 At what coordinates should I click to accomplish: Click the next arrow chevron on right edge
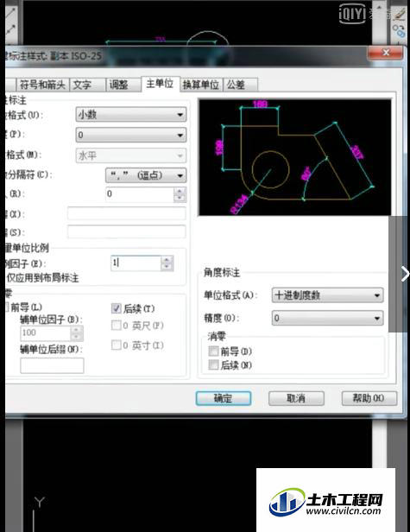click(x=405, y=274)
